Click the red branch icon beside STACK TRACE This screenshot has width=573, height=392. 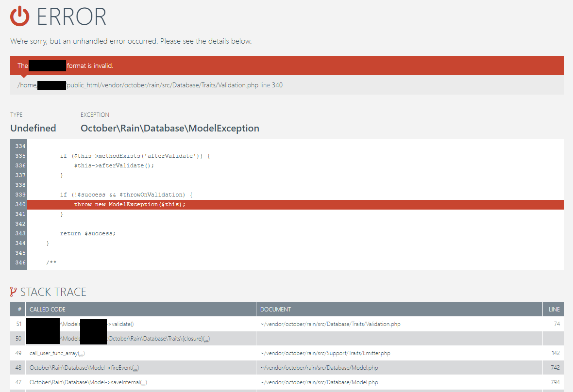(x=14, y=292)
